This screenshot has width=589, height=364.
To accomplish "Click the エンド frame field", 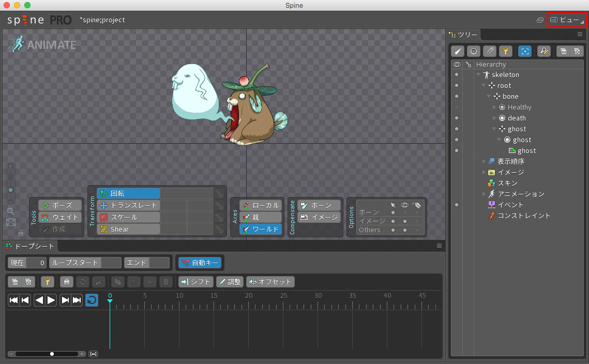I will tap(147, 263).
